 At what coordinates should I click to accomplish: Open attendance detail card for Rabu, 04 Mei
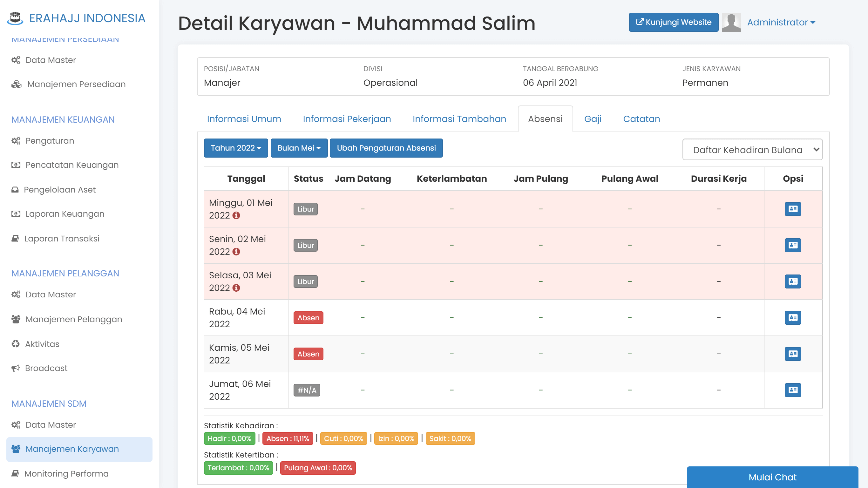(x=792, y=317)
